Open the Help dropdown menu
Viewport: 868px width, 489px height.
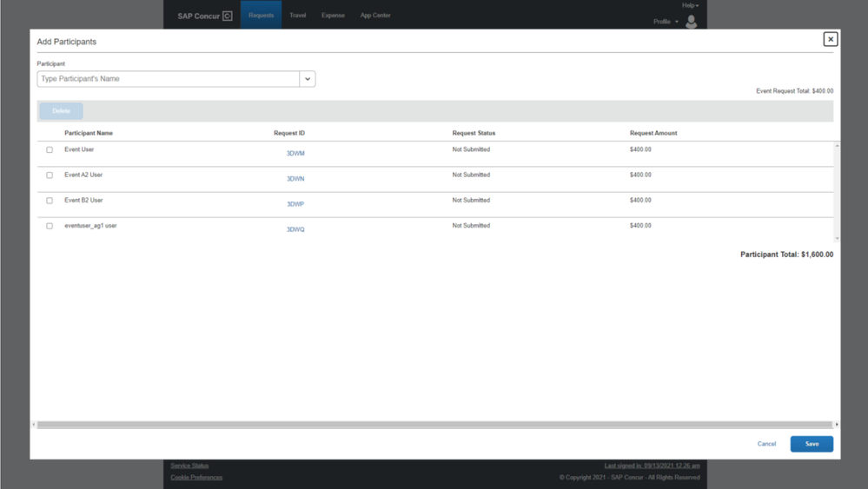click(x=690, y=5)
